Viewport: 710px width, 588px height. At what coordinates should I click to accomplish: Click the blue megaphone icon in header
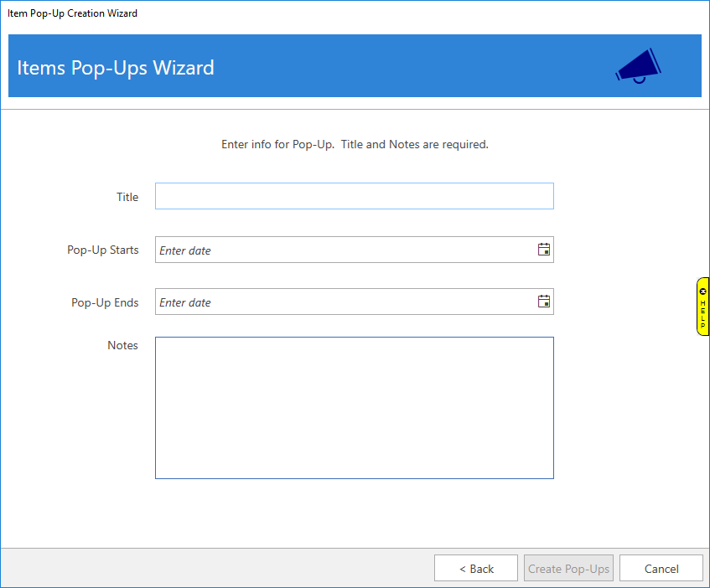click(638, 66)
